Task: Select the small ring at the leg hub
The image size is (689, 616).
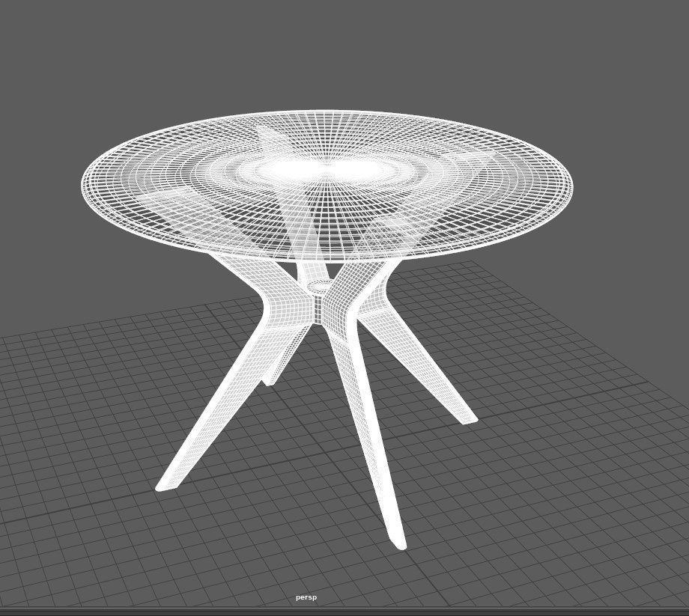Action: click(x=319, y=286)
